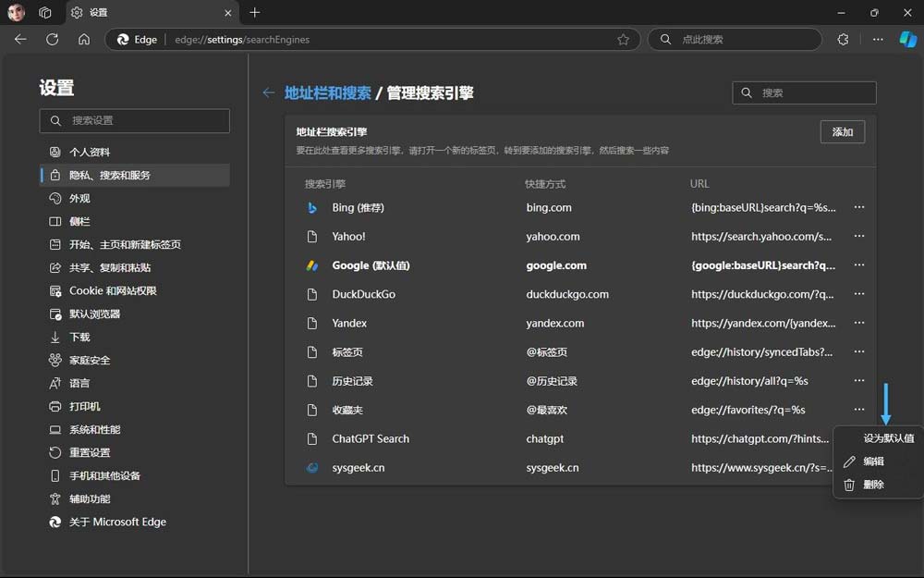924x578 pixels.
Task: Go back using arrow beside 地址栏和搜索
Action: click(269, 92)
